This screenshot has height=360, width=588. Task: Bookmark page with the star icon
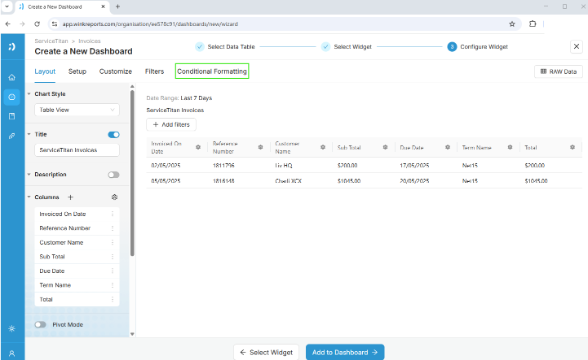pos(512,24)
